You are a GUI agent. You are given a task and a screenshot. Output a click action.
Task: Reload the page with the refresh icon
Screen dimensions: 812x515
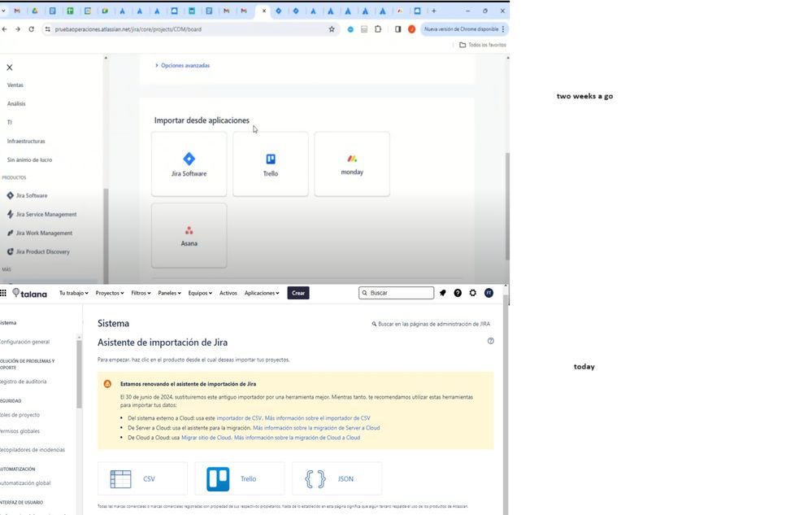(31, 29)
